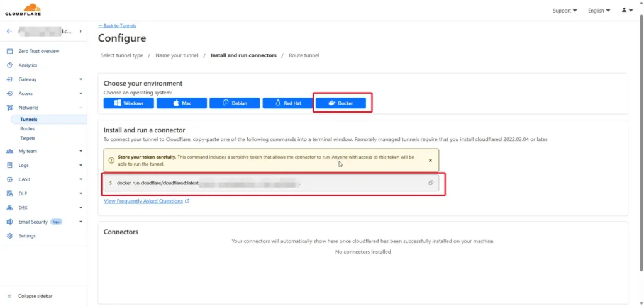Expand the account name selector arrow
Image resolution: width=644 pixels, height=306 pixels.
80,31
